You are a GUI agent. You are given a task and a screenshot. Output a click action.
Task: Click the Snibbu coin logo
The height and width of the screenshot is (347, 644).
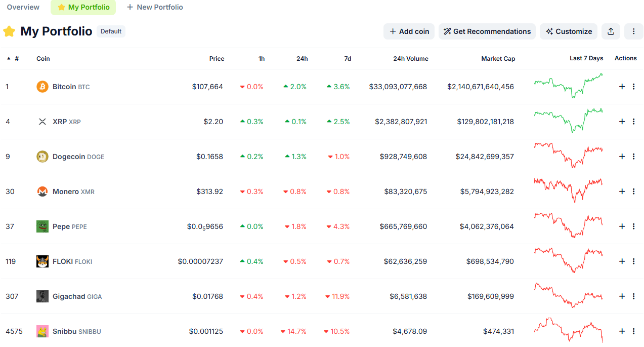tap(42, 331)
